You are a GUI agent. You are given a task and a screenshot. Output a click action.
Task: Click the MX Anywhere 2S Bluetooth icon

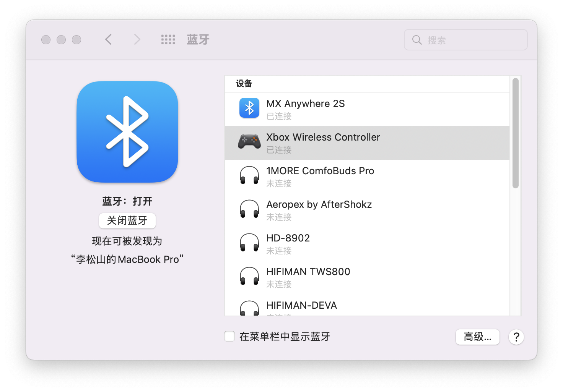249,108
